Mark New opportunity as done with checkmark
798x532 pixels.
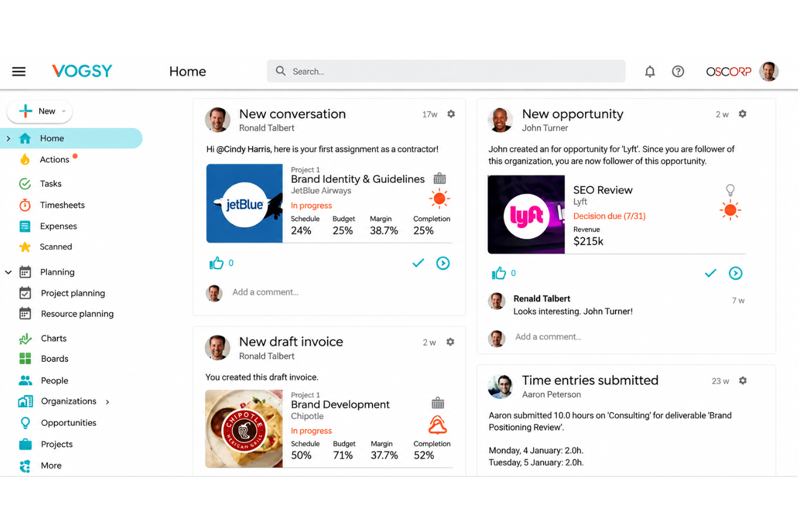(x=711, y=273)
